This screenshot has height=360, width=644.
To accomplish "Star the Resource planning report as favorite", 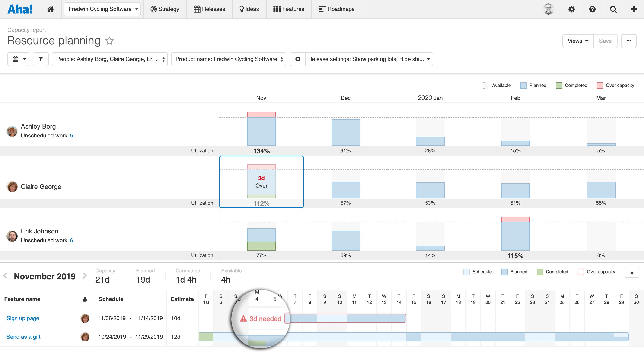I will point(109,41).
